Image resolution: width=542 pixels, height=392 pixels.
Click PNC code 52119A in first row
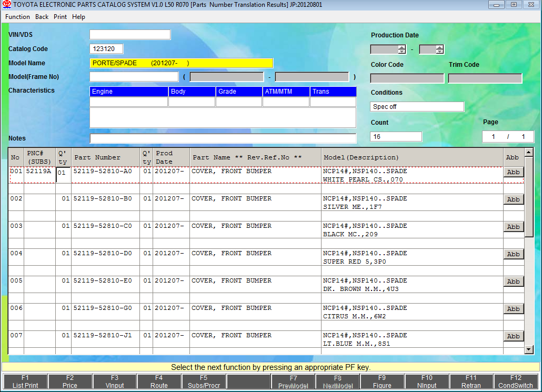click(x=38, y=171)
